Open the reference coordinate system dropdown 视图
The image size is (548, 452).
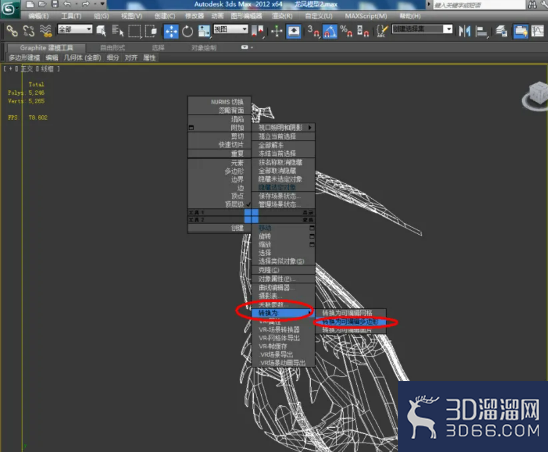(x=231, y=29)
